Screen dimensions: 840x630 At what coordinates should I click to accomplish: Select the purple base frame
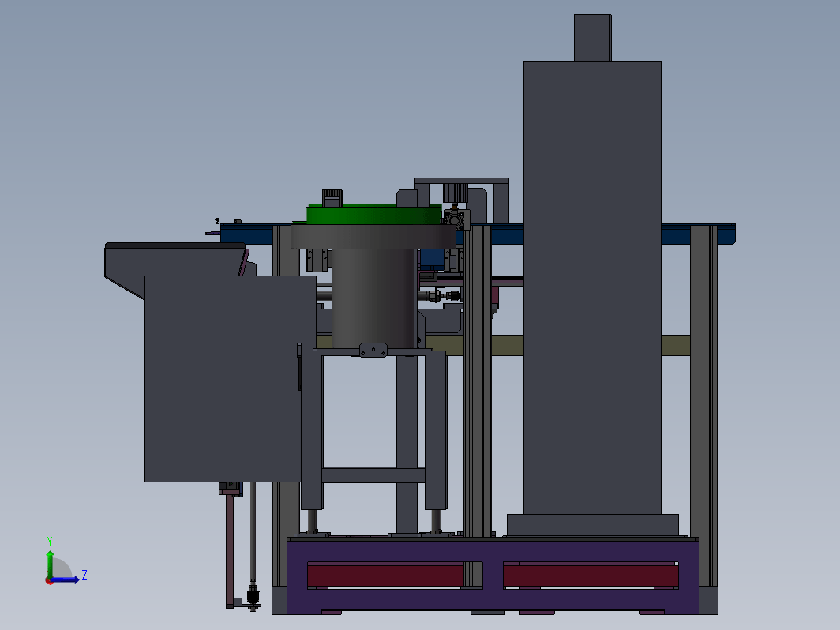tap(493, 576)
